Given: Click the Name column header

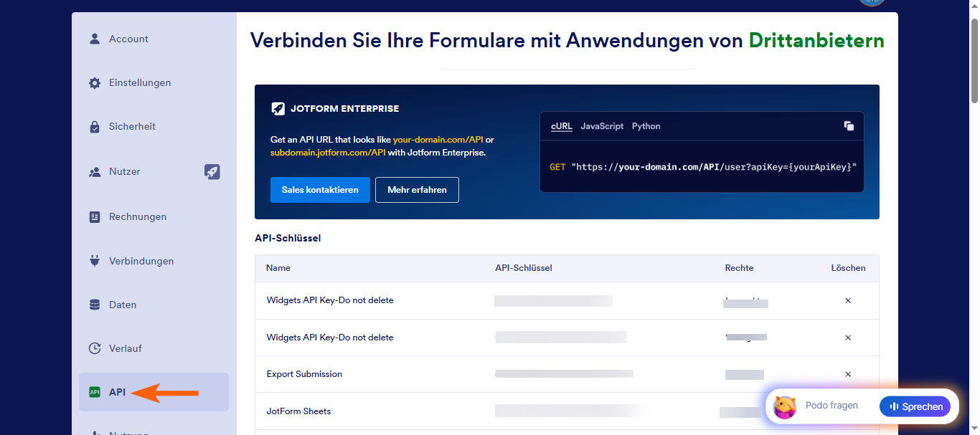Looking at the screenshot, I should pyautogui.click(x=278, y=268).
